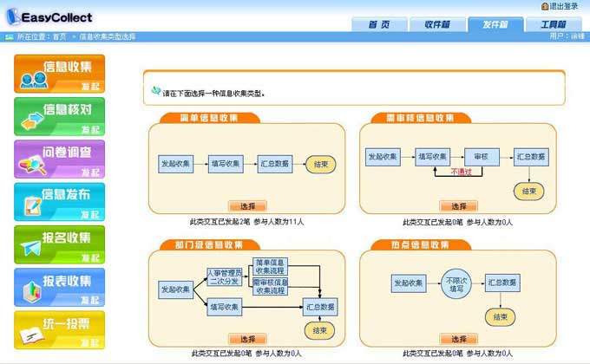The height and width of the screenshot is (364, 590).
Task: Open the 报名收集 sidebar button
Action: pos(60,244)
